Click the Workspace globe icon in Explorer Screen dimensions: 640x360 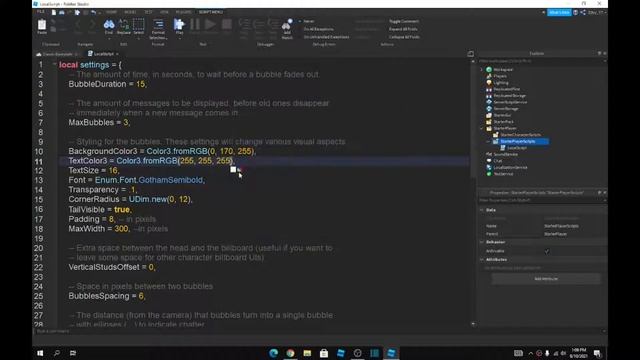click(x=489, y=69)
